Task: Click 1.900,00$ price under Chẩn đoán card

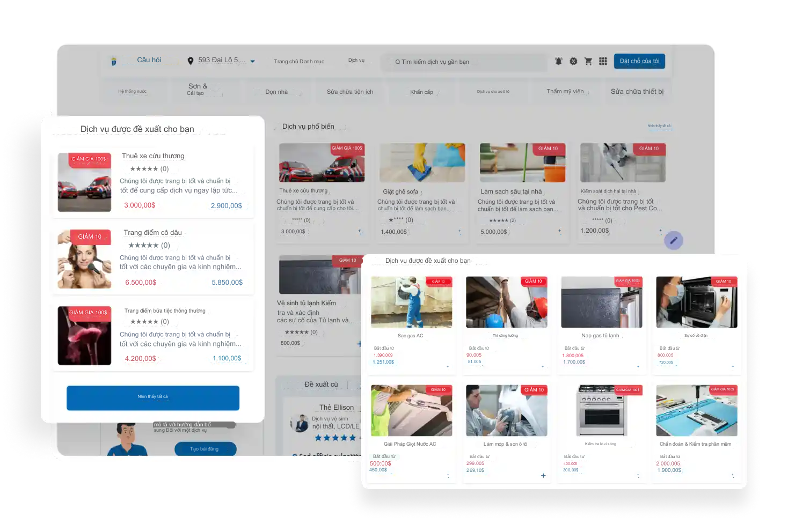Action: (x=669, y=470)
